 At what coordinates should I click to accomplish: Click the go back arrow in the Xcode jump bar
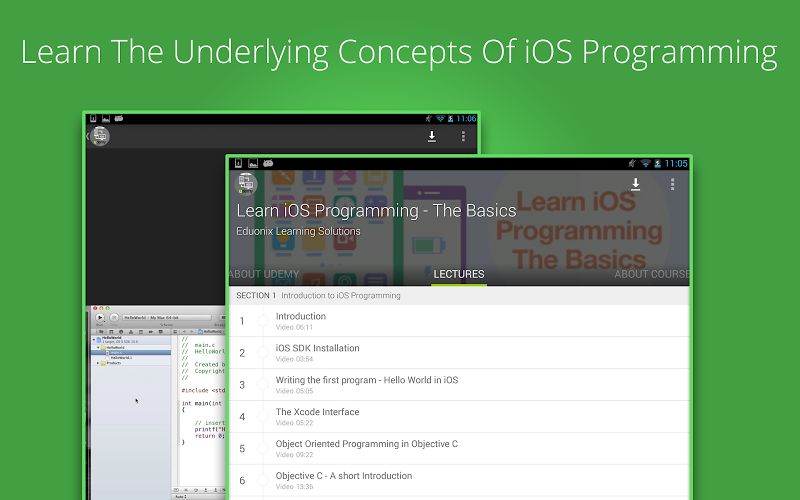[184, 332]
